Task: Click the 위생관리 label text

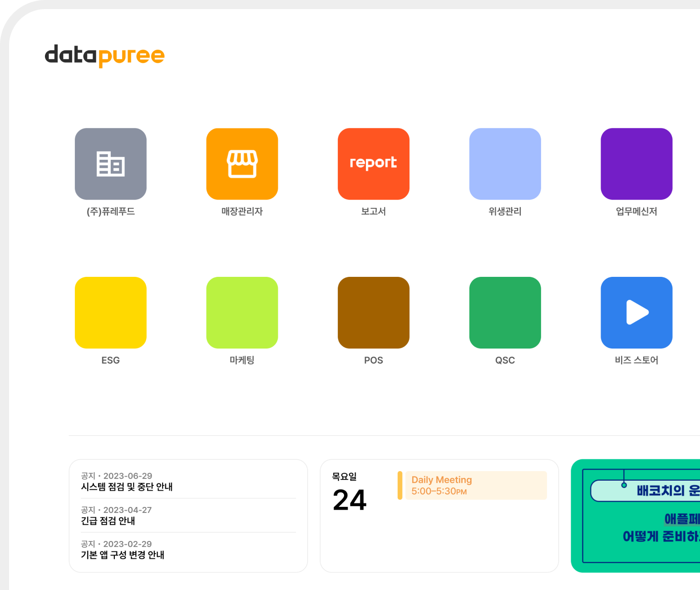Action: 505,211
